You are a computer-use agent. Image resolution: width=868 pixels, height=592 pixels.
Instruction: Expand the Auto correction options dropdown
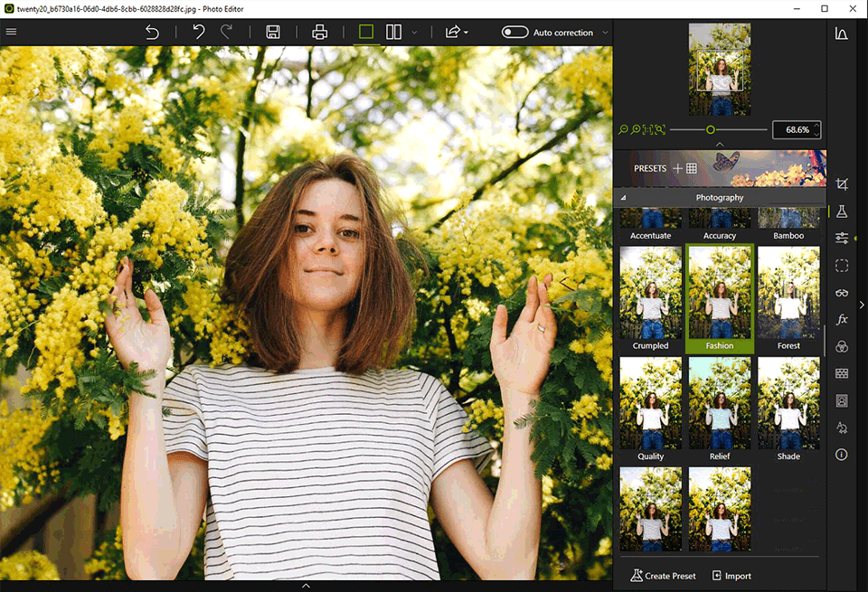point(605,33)
